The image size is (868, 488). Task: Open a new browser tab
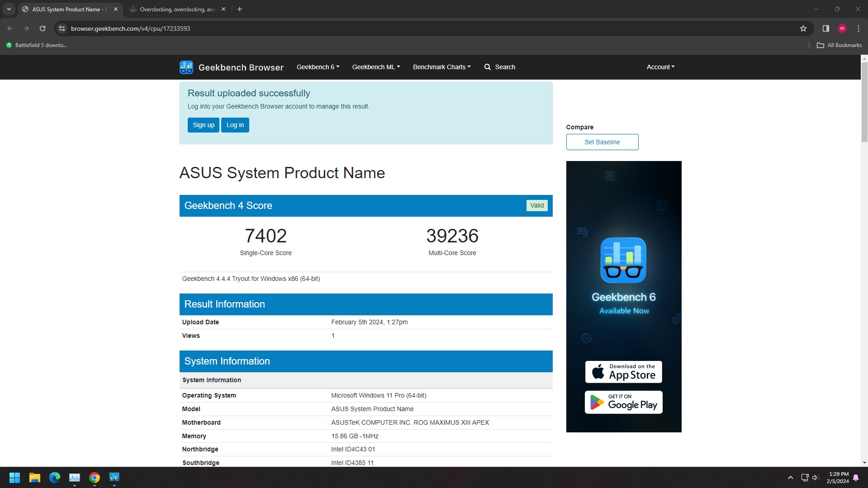point(240,9)
